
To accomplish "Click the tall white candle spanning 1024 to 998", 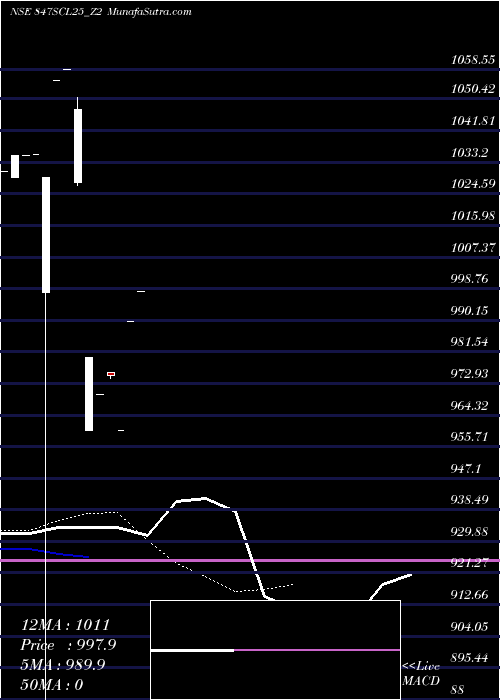I will (x=46, y=235).
